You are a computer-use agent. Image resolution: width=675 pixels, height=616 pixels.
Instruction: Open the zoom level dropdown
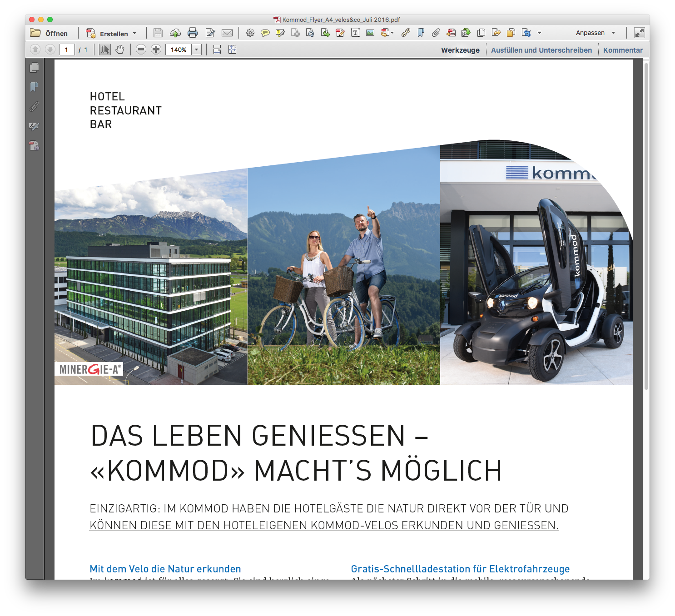click(196, 50)
